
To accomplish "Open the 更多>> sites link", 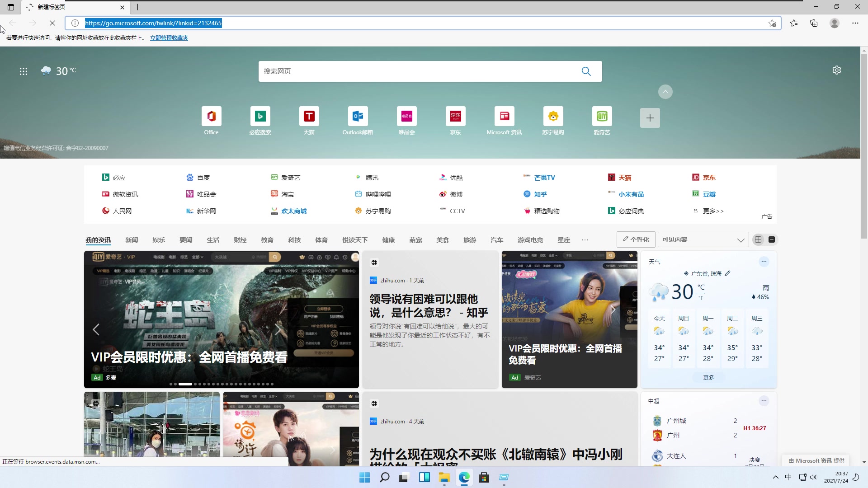I will 708,211.
